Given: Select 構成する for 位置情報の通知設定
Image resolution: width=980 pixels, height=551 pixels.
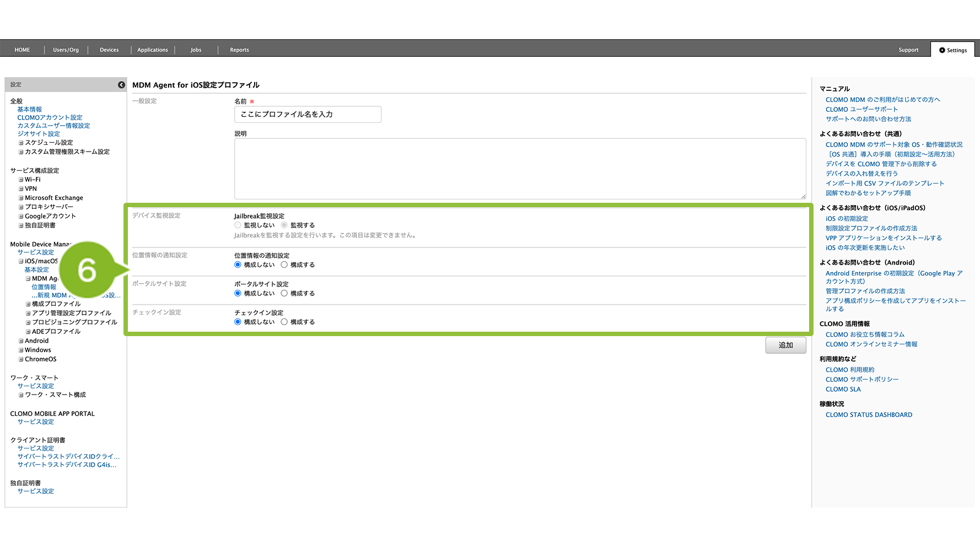Looking at the screenshot, I should coord(284,265).
